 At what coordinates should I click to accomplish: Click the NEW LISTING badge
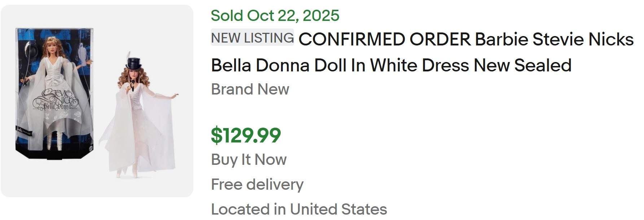pyautogui.click(x=252, y=38)
